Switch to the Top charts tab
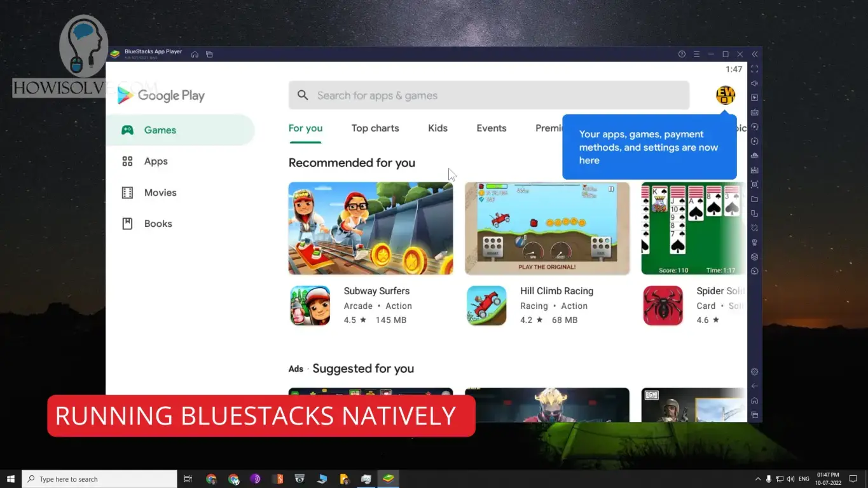This screenshot has width=868, height=488. 375,128
